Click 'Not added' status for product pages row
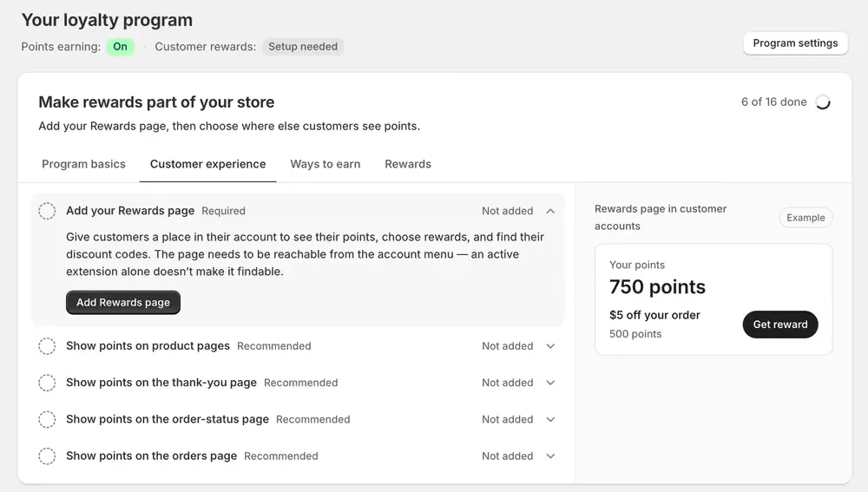868x492 pixels. pyautogui.click(x=507, y=346)
